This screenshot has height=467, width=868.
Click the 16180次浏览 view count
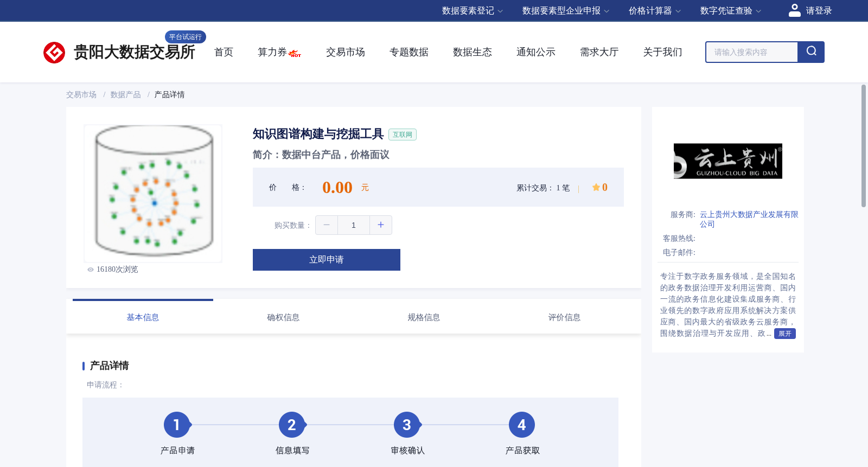coord(117,270)
